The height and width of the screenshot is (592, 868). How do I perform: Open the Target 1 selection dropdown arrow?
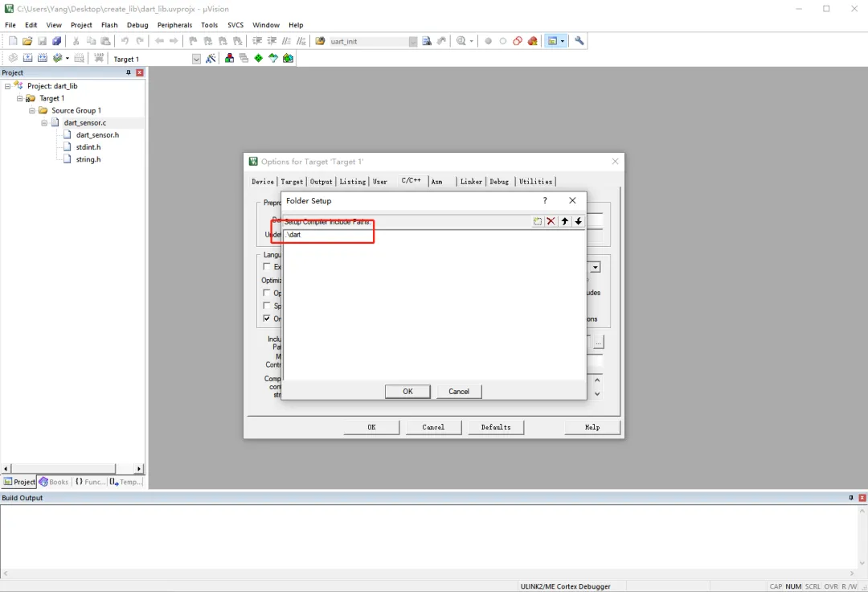click(x=196, y=59)
